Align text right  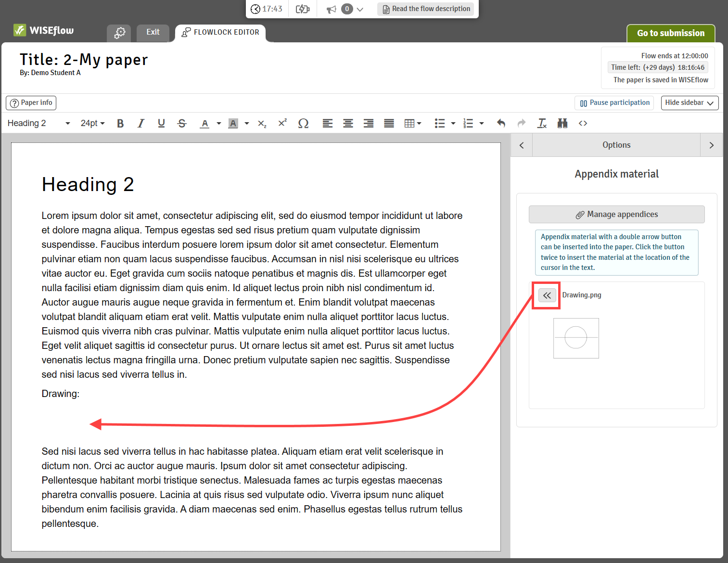coord(369,123)
